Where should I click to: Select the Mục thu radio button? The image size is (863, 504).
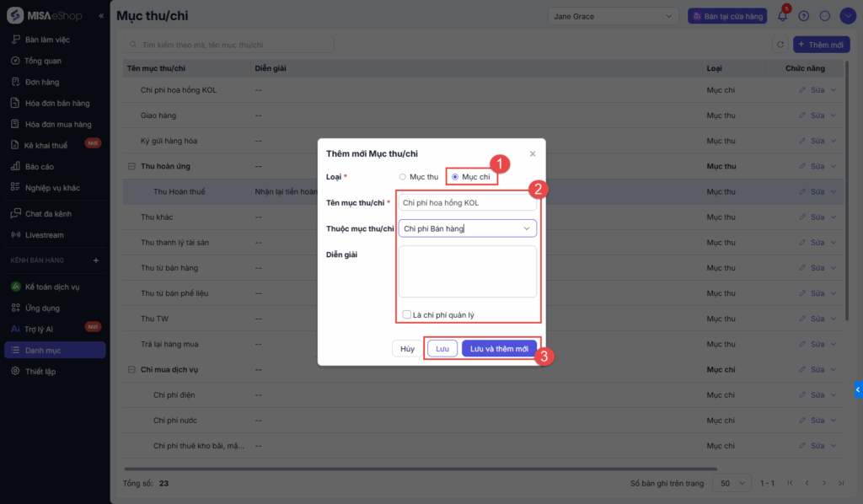[403, 177]
